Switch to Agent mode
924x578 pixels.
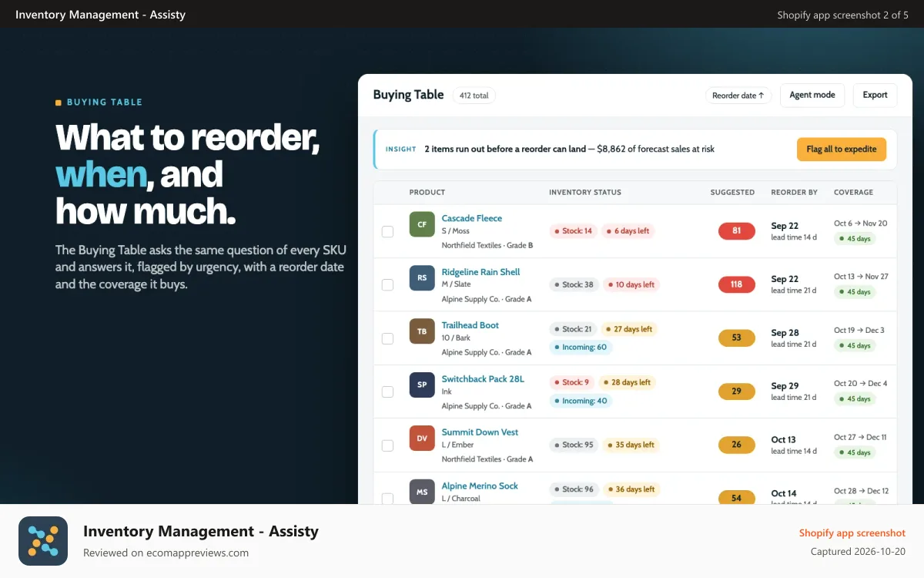812,95
